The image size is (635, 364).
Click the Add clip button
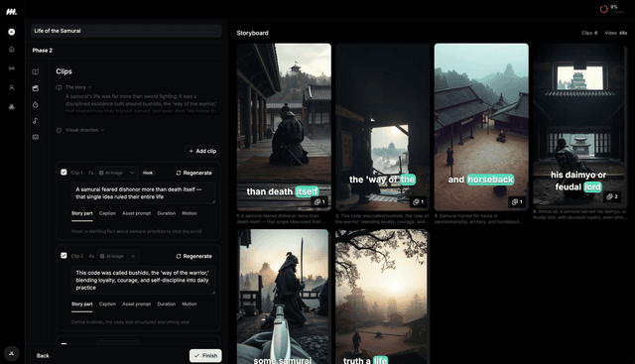[x=202, y=151]
